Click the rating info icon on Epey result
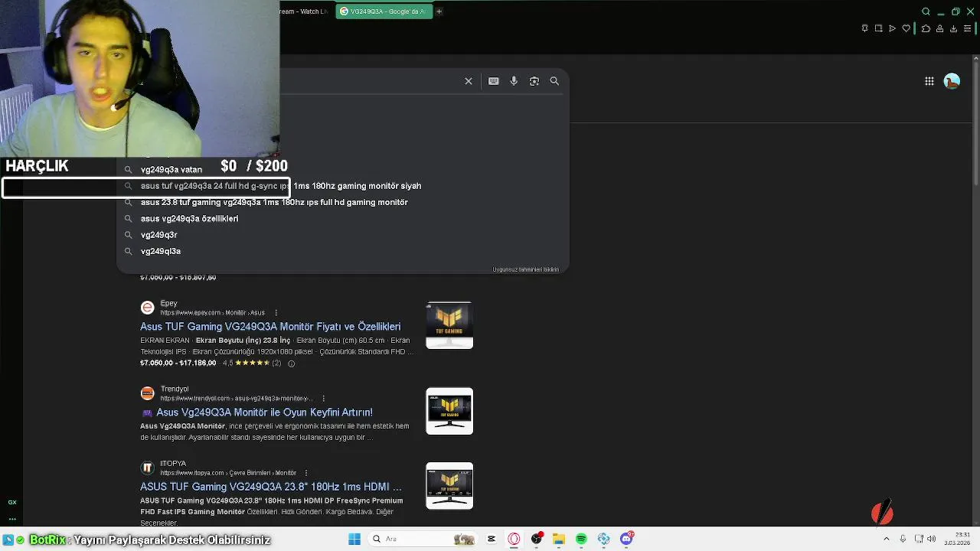This screenshot has width=980, height=551. coord(291,364)
